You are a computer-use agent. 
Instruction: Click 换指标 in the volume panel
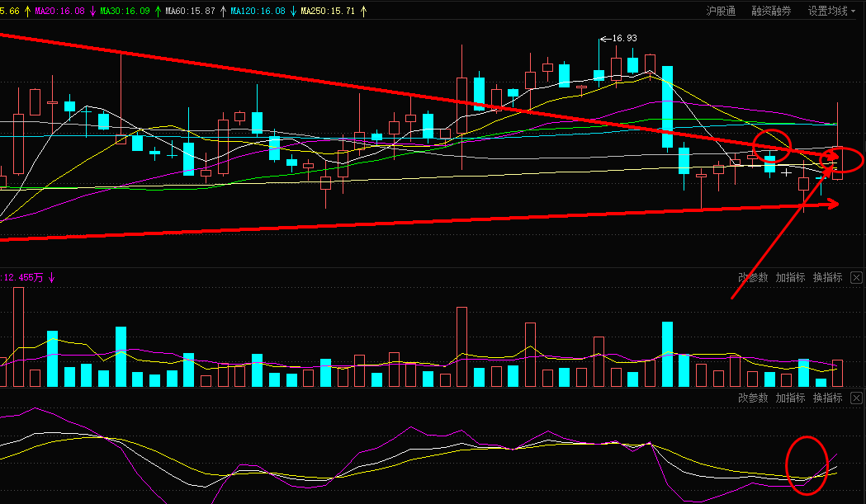click(x=827, y=277)
